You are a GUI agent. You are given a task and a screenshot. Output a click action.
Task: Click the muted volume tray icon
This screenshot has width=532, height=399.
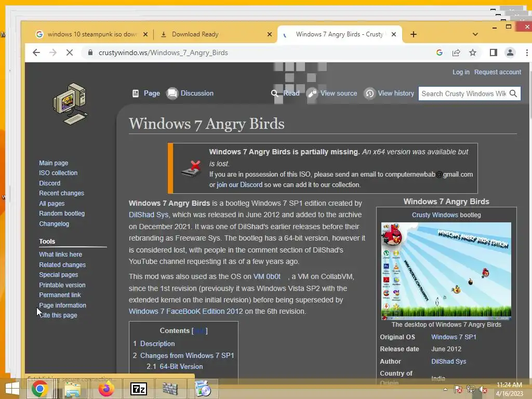click(x=483, y=390)
